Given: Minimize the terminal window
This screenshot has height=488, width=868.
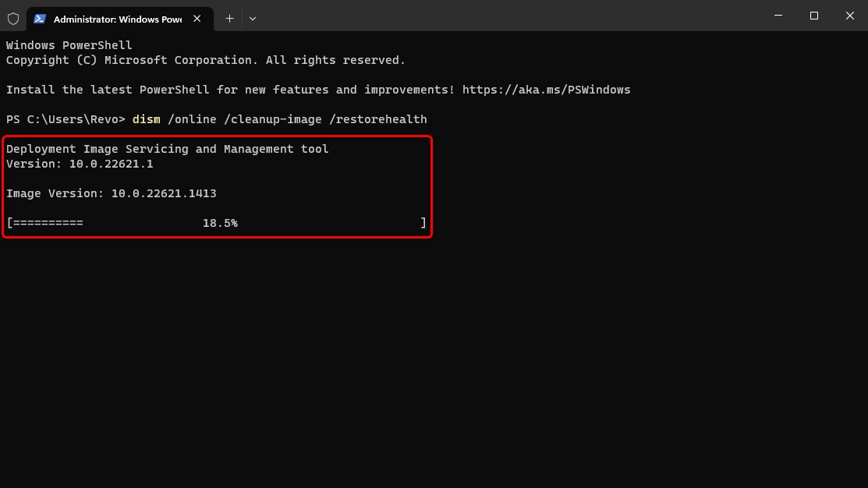Looking at the screenshot, I should [x=779, y=16].
